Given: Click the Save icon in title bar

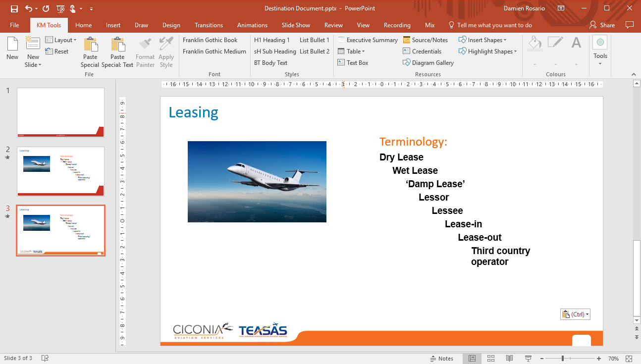Looking at the screenshot, I should 14,8.
